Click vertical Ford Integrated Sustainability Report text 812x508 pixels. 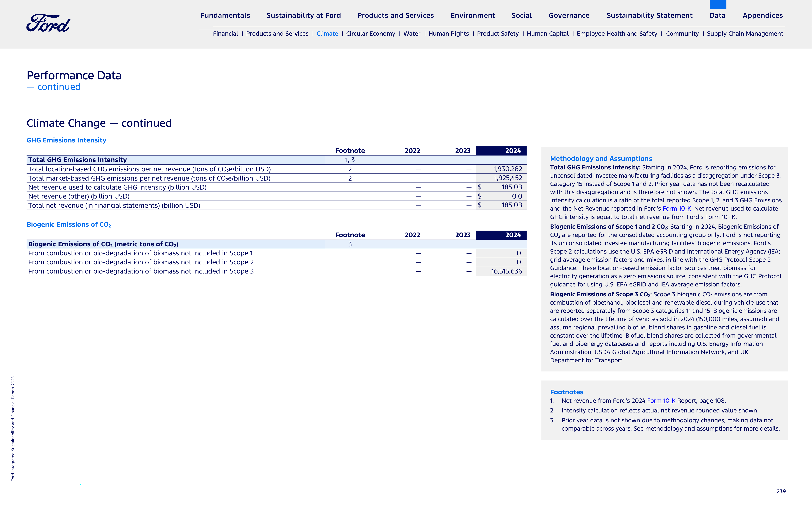(x=13, y=429)
